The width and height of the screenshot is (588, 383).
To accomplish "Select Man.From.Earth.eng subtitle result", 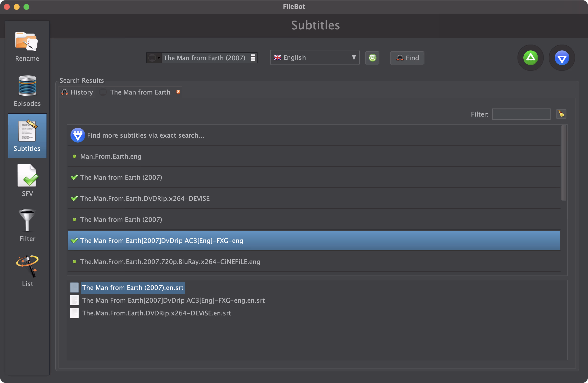I will point(111,156).
